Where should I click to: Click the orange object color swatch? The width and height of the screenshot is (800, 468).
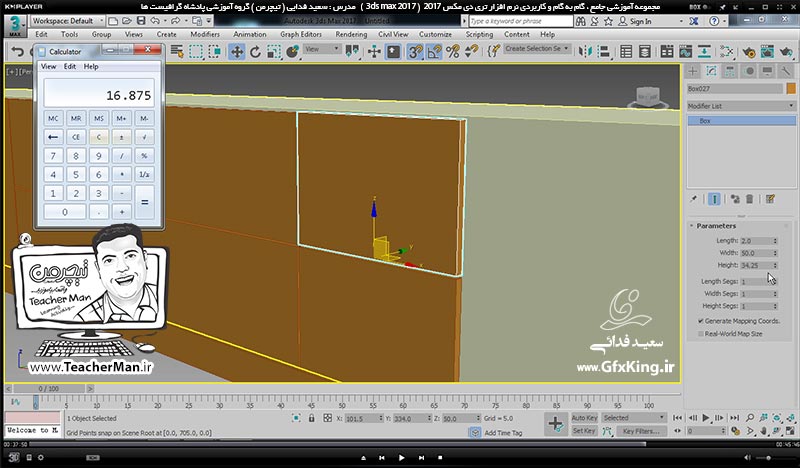[x=791, y=88]
